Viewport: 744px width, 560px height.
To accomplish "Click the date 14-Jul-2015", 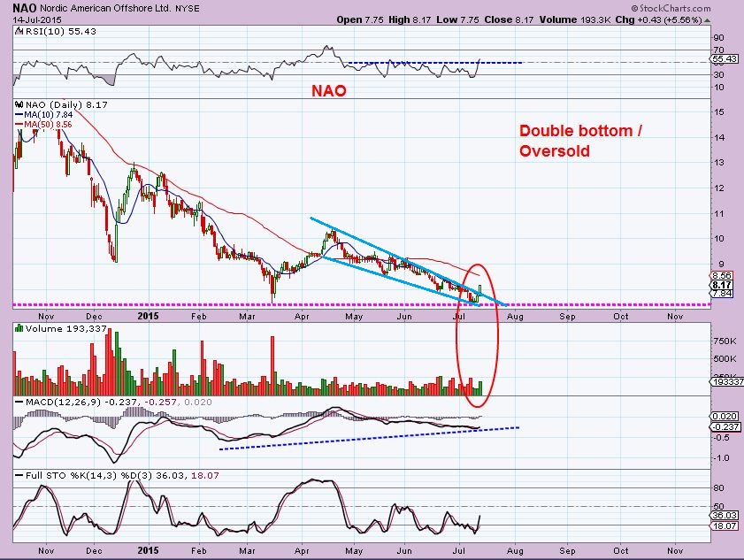I will tap(37, 20).
